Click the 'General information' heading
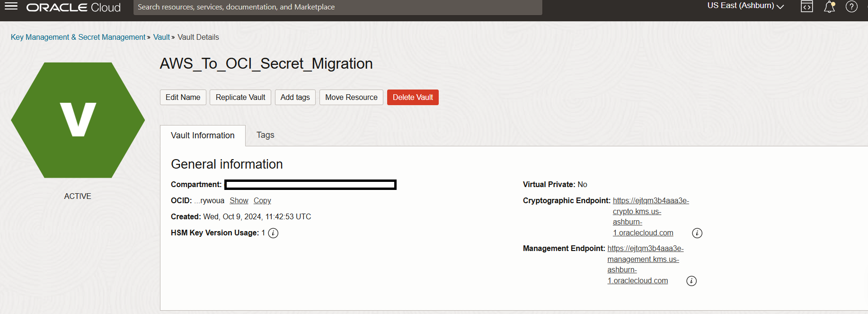Image resolution: width=868 pixels, height=314 pixels. pyautogui.click(x=227, y=164)
